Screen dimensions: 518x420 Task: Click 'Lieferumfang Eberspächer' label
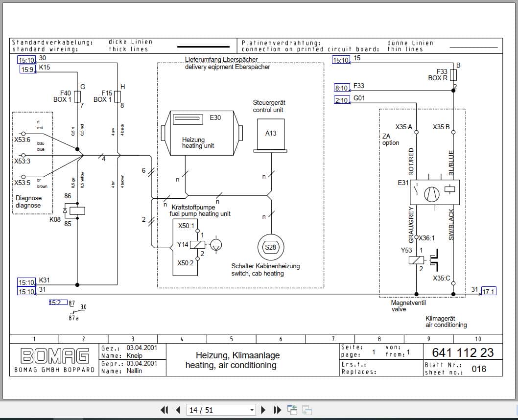coord(221,59)
